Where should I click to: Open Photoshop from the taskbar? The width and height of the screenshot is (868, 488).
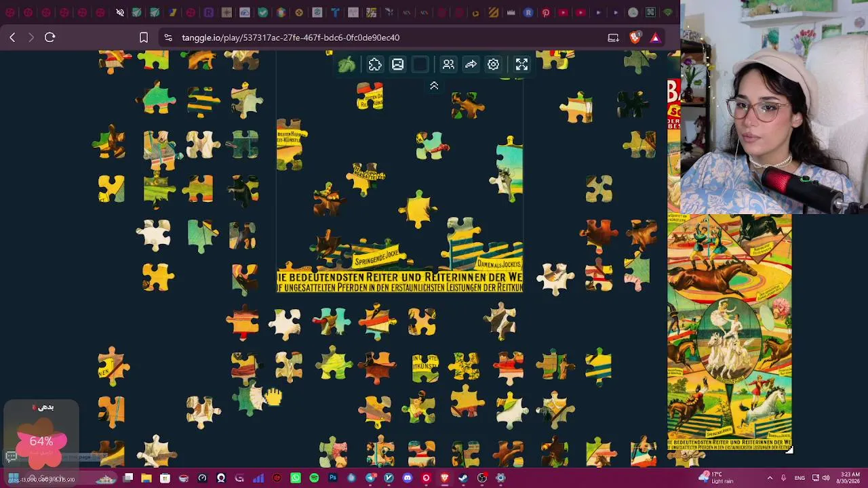[x=332, y=478]
